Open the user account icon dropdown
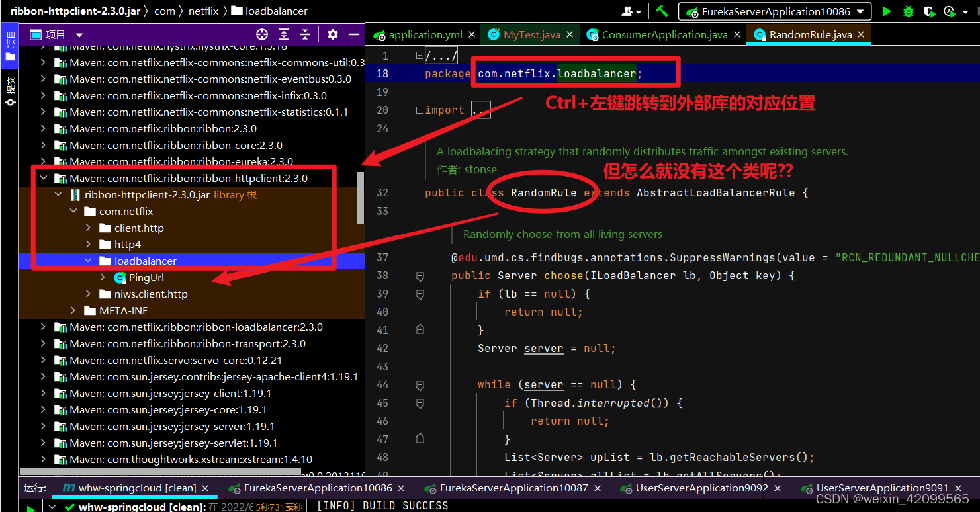980x512 pixels. tap(631, 11)
